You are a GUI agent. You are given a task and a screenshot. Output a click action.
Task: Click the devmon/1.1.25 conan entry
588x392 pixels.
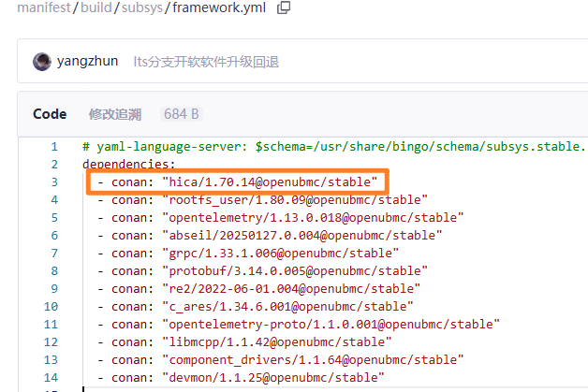click(x=273, y=377)
